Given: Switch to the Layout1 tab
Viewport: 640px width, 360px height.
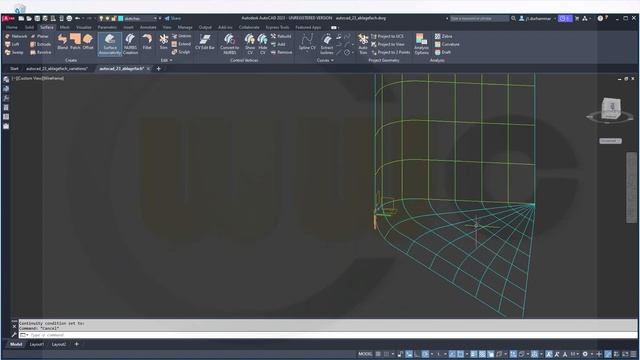Looking at the screenshot, I should click(x=36, y=344).
